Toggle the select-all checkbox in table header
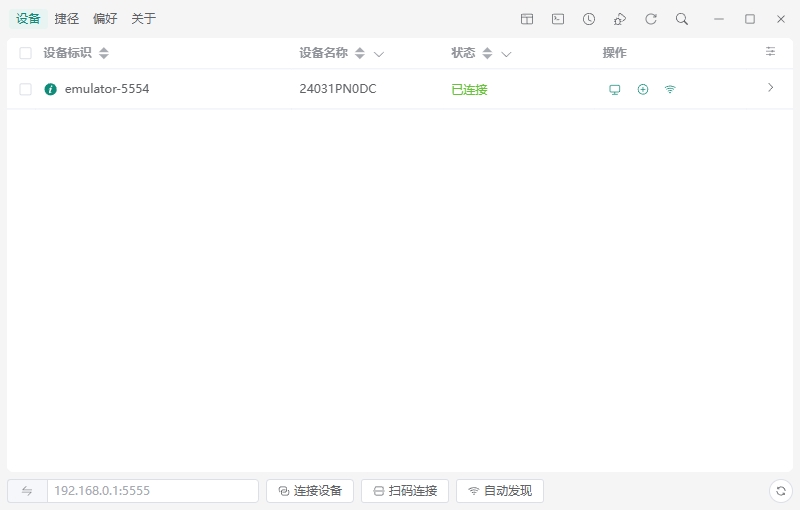The image size is (800, 510). coord(26,53)
